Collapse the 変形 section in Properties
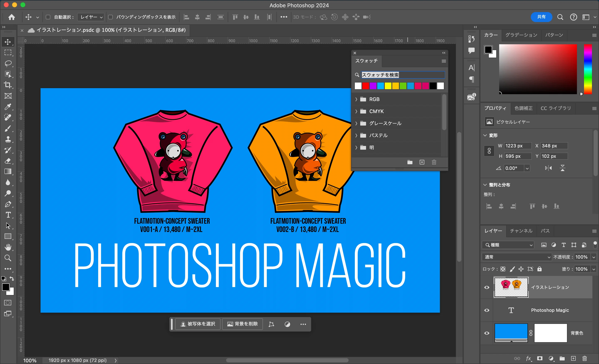This screenshot has height=364, width=599. click(x=485, y=135)
